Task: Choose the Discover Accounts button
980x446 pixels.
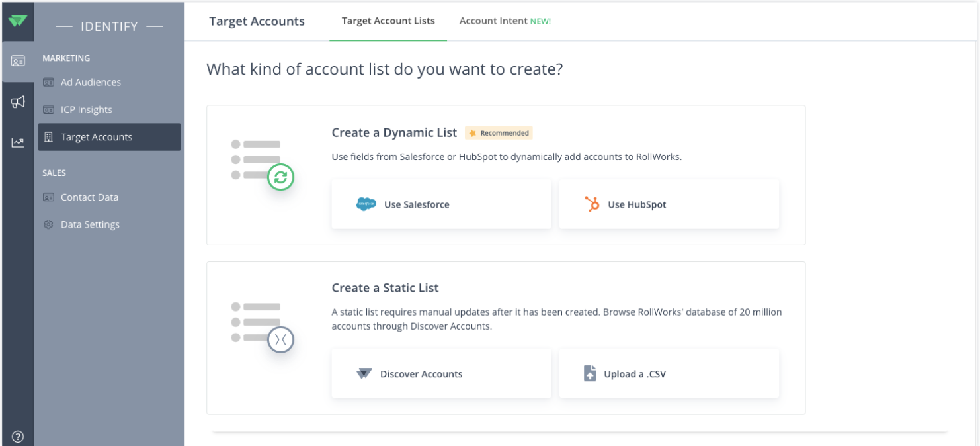Action: pos(441,374)
